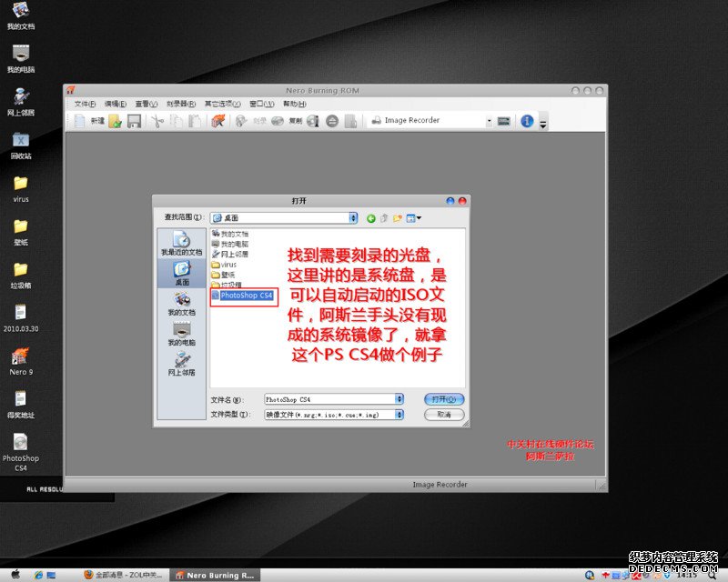Click the 新建 label in Nero toolbar
The image size is (728, 582).
[97, 121]
